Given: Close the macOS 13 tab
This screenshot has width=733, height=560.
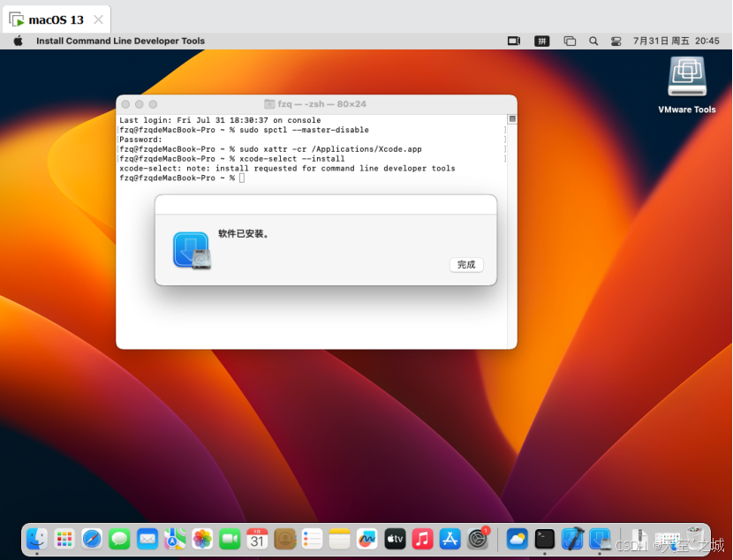Looking at the screenshot, I should click(x=98, y=19).
